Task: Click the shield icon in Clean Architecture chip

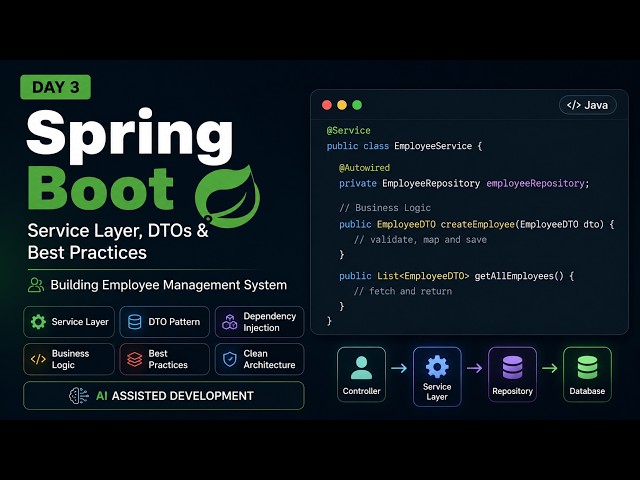Action: [230, 359]
